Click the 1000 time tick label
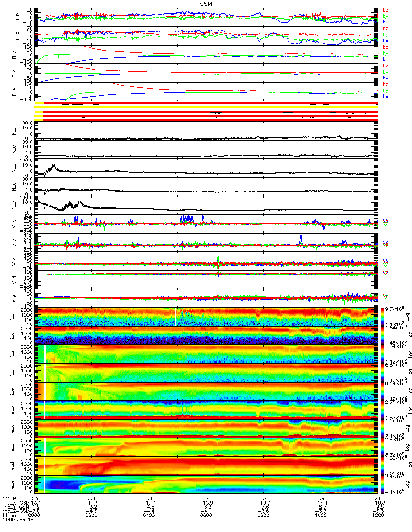 pyautogui.click(x=320, y=516)
